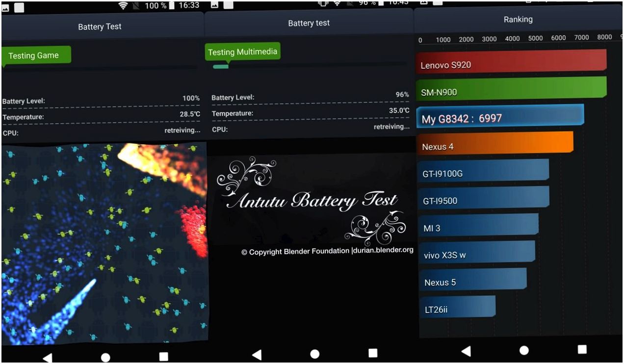This screenshot has height=364, width=624.
Task: Click the Battery Test title on left screen
Action: [100, 26]
